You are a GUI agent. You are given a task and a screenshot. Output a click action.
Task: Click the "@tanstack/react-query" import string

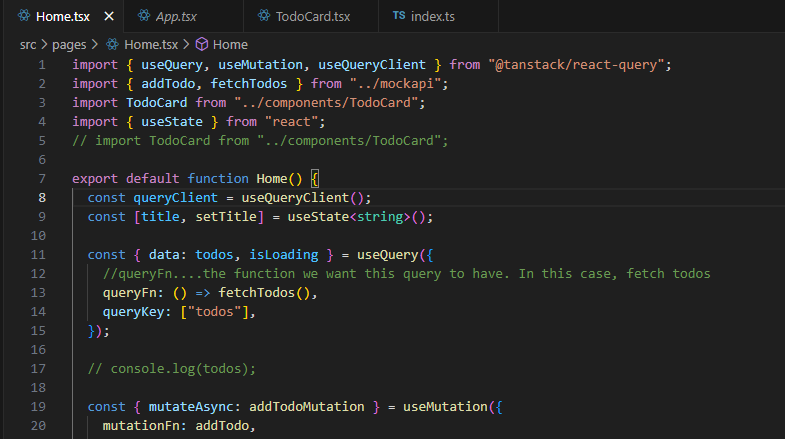pos(576,65)
